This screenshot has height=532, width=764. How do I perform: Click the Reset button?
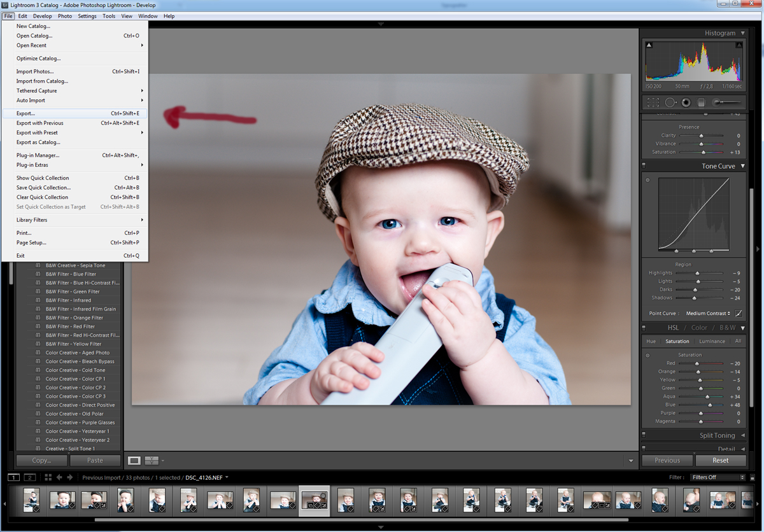pos(720,460)
